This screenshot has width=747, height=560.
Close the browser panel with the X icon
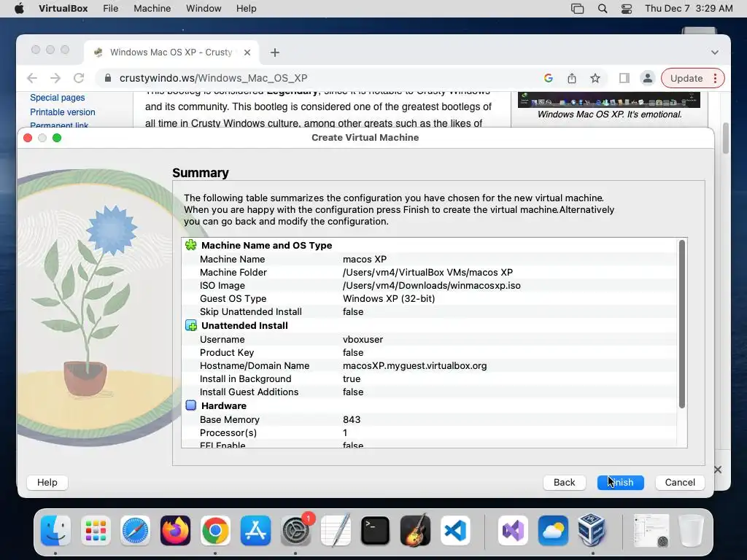tap(718, 470)
